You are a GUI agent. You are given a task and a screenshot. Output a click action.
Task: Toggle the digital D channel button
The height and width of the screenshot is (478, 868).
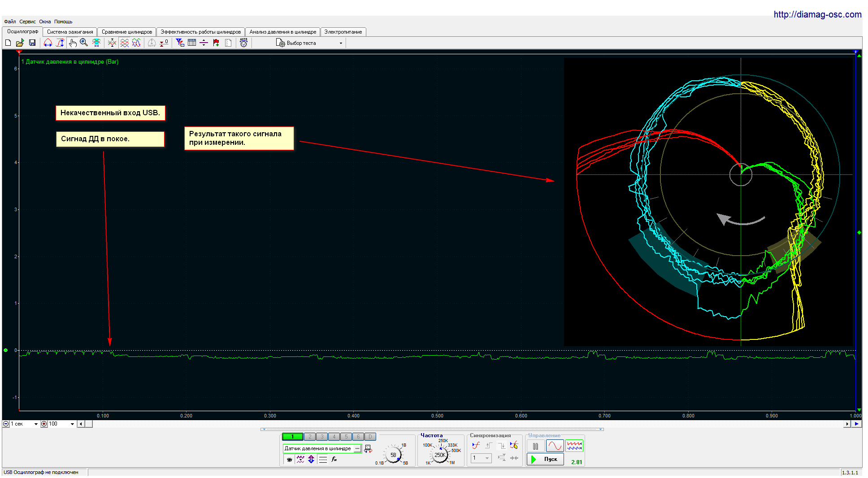coord(370,436)
